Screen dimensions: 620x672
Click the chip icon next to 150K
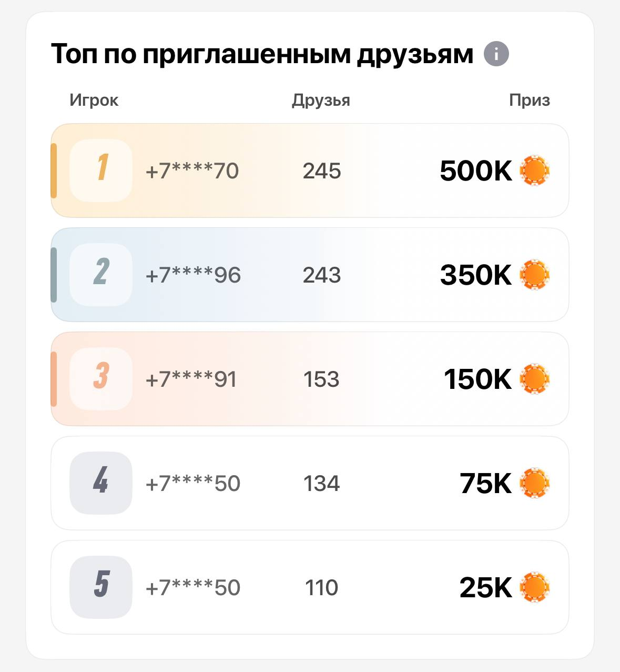534,379
